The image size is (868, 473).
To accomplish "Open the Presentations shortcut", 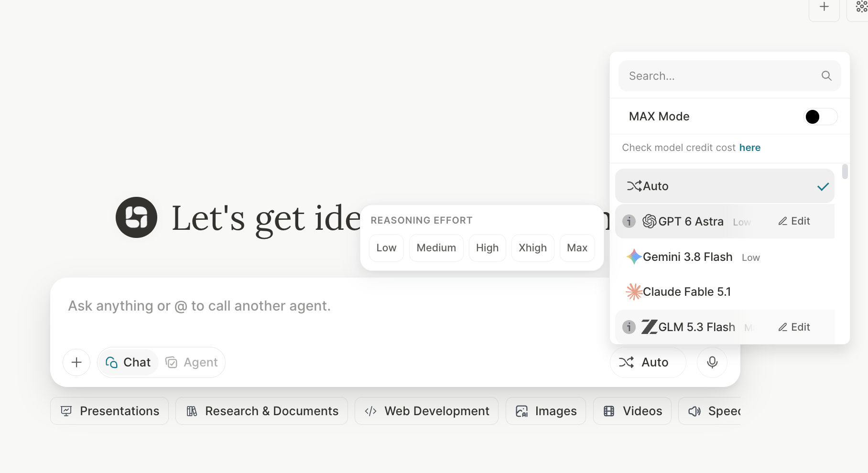I will click(x=109, y=411).
